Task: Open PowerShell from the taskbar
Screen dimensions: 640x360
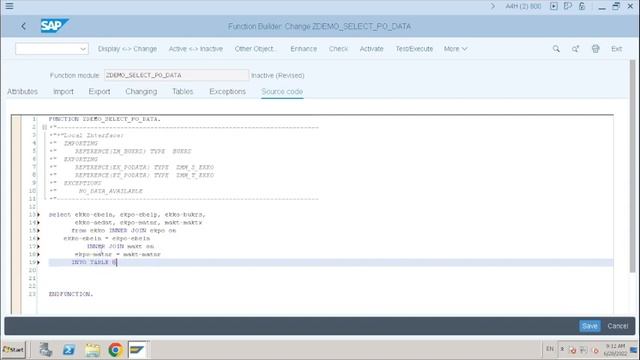Action: 69,350
